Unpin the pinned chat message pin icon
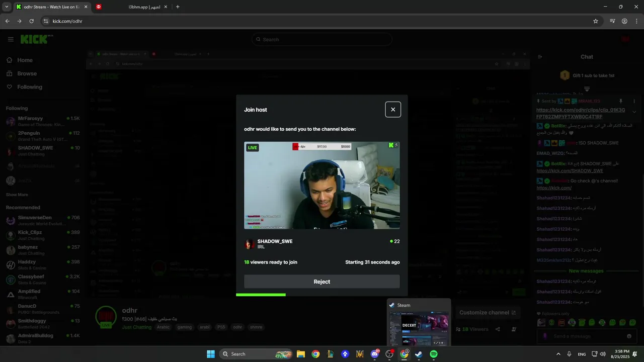The image size is (644, 362). point(621,101)
